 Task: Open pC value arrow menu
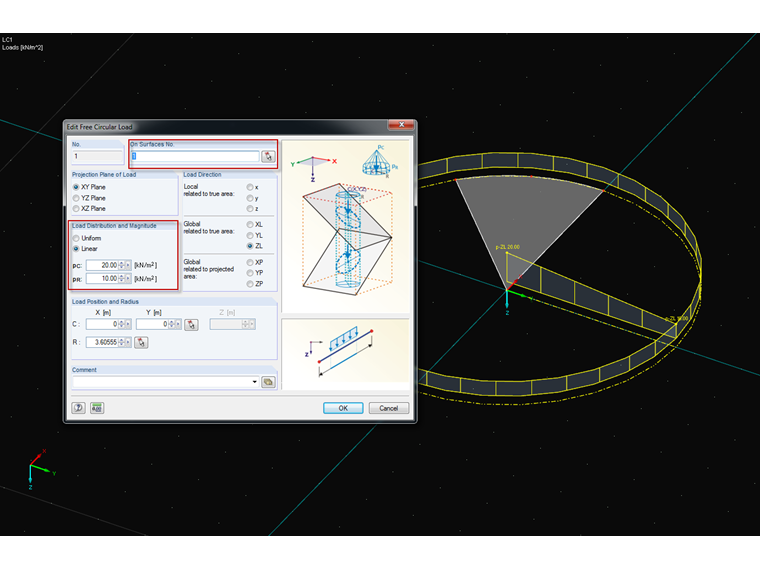click(128, 265)
